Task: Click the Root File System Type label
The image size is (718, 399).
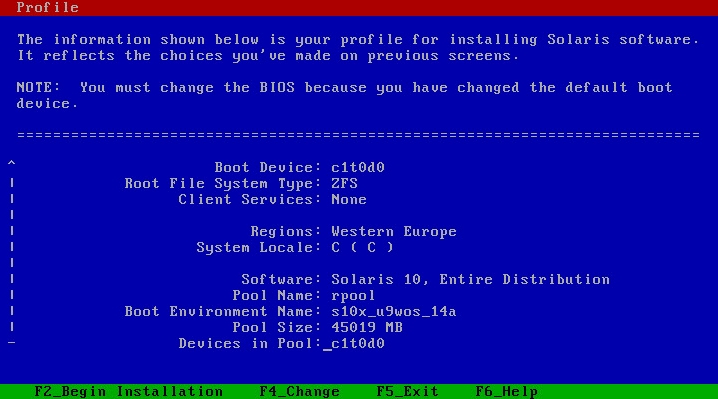Action: click(223, 183)
